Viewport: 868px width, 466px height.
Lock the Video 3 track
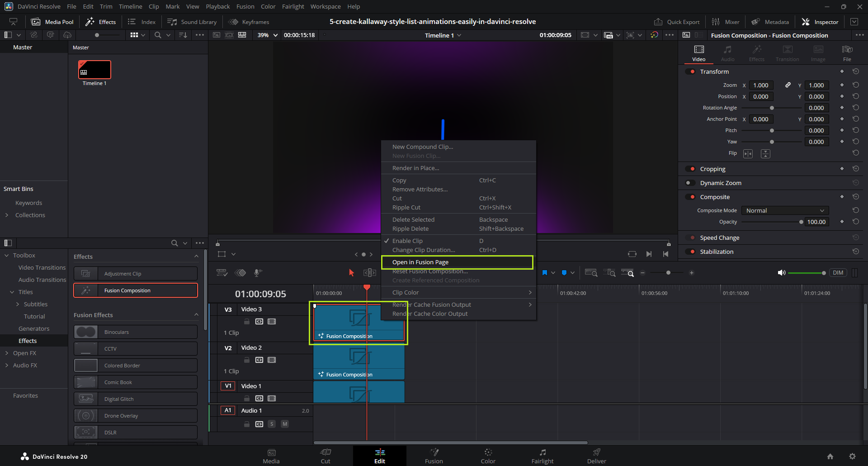click(x=247, y=322)
